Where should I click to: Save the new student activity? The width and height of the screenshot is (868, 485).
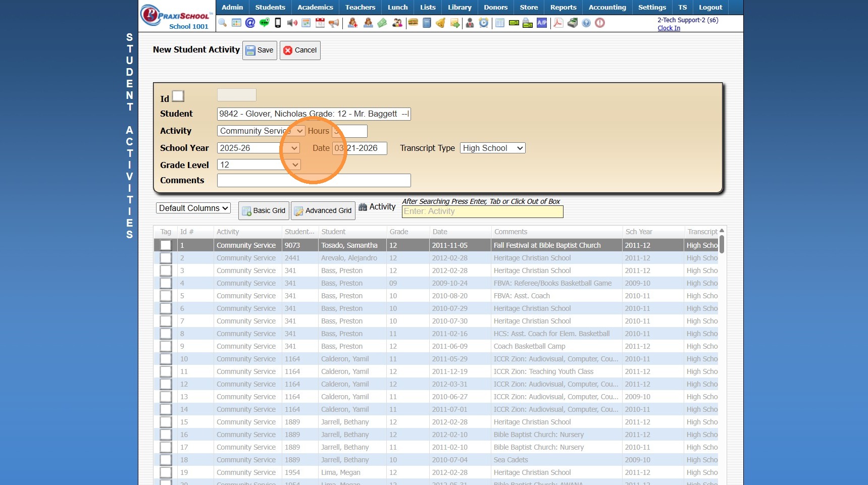point(260,50)
